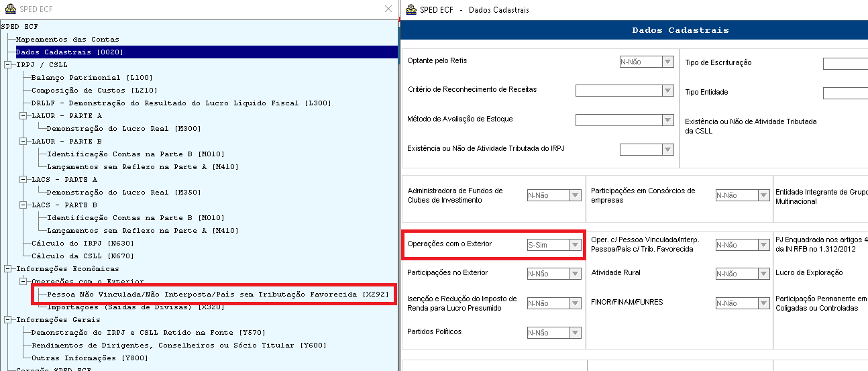This screenshot has height=371, width=868.
Task: Select Dados Cadastrais [0020] tree item
Action: (x=69, y=52)
